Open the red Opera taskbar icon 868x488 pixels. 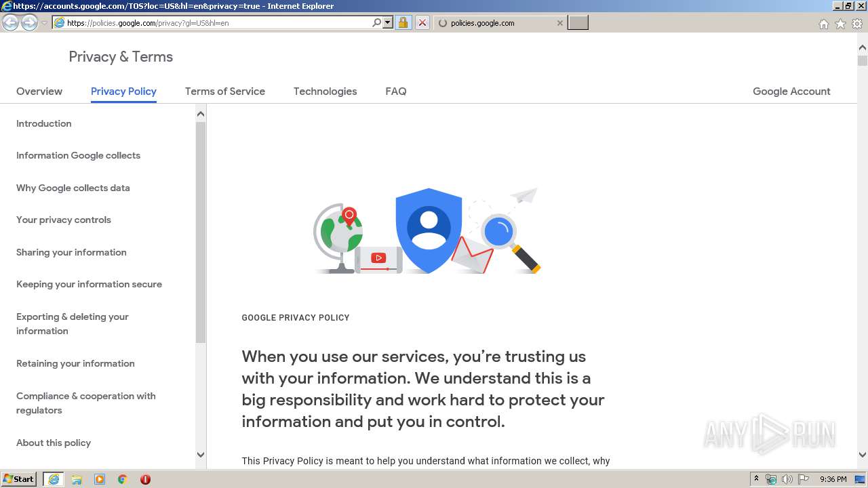145,479
